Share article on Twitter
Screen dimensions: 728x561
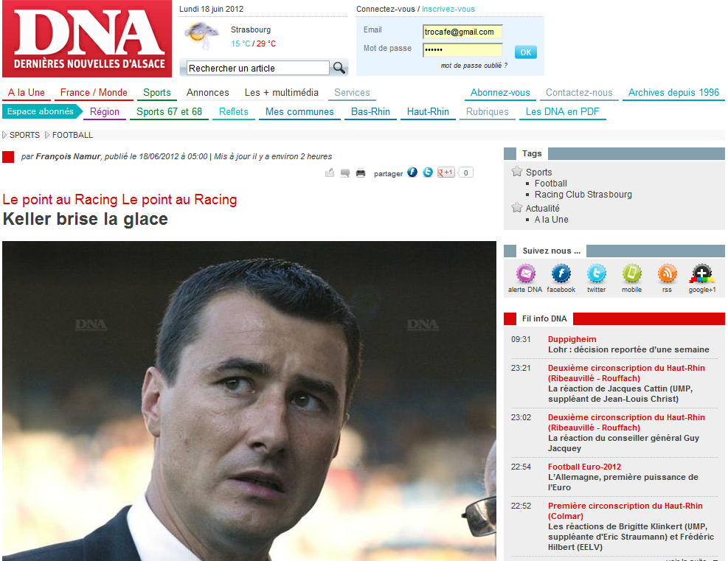(x=428, y=173)
